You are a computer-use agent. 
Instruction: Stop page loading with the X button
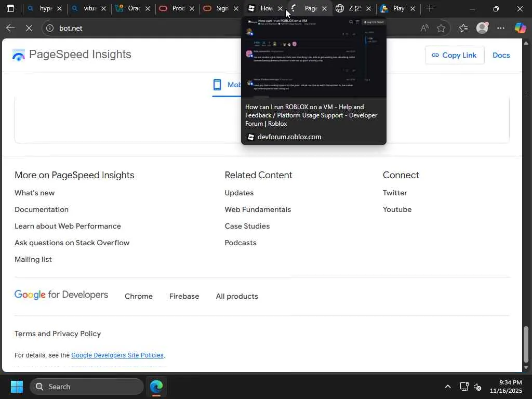coord(29,28)
